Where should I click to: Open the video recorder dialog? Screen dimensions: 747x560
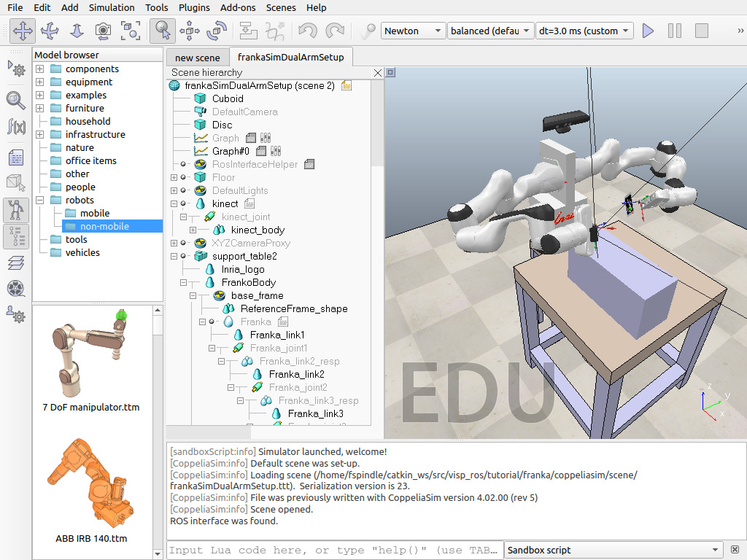click(x=16, y=288)
